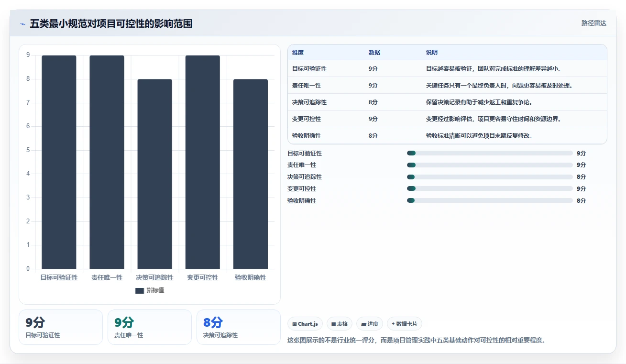Open the 8分 决策可追踪性 data card
Image resolution: width=626 pixels, height=364 pixels.
tap(239, 327)
